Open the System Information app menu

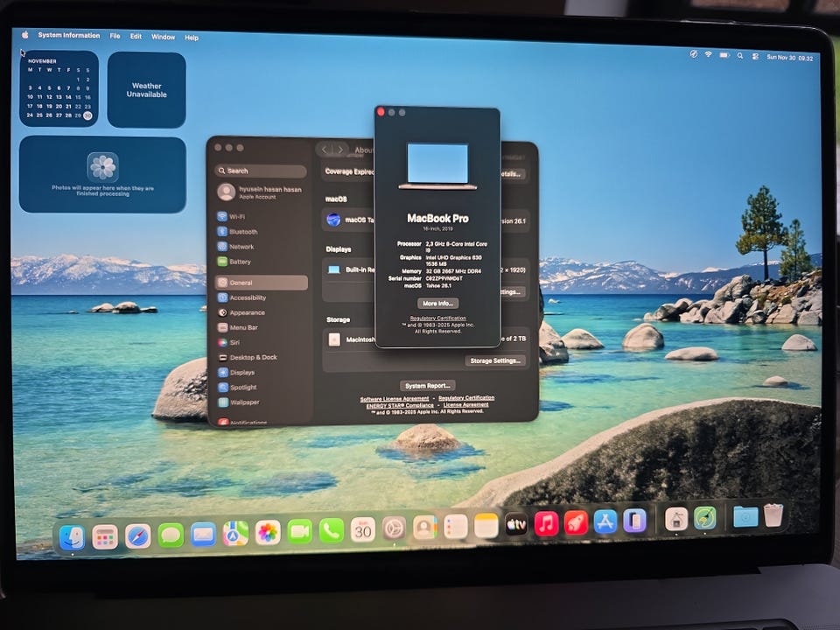[x=68, y=35]
